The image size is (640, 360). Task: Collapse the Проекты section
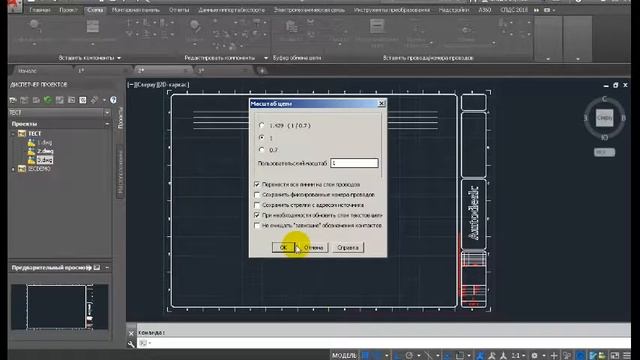tap(107, 124)
